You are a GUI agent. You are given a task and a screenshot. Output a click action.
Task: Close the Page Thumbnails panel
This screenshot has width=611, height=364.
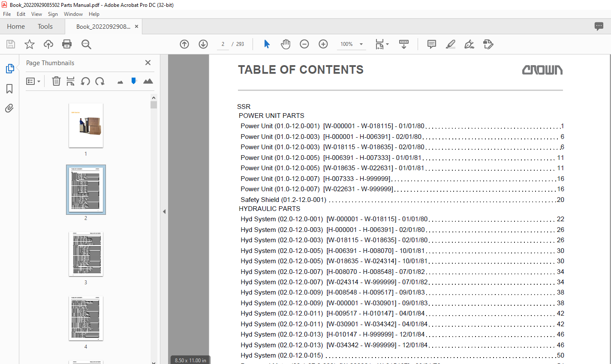click(x=148, y=63)
